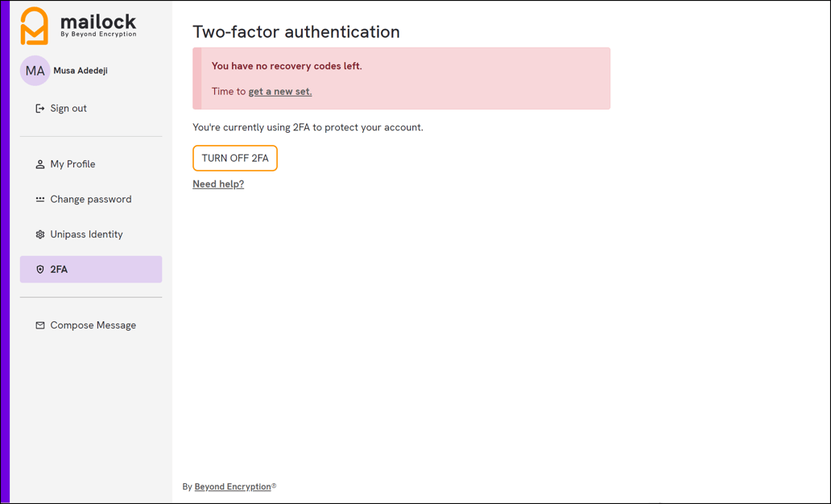Click the 2FA shield icon

click(x=39, y=269)
